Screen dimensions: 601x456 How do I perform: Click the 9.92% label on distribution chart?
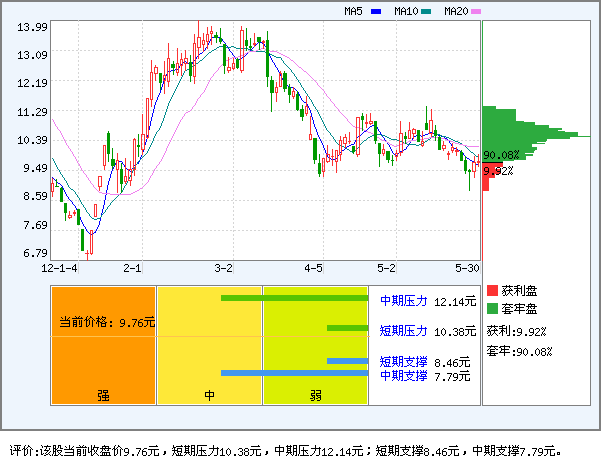(498, 171)
